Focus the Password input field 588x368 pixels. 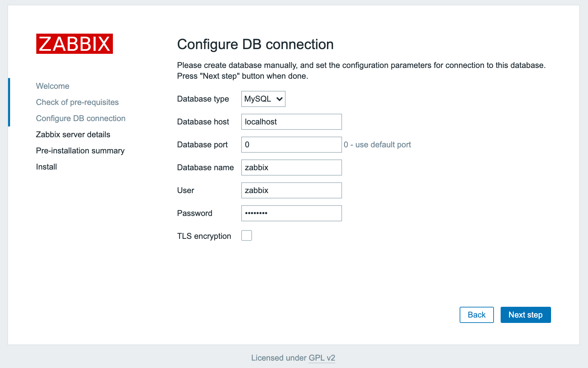[291, 213]
